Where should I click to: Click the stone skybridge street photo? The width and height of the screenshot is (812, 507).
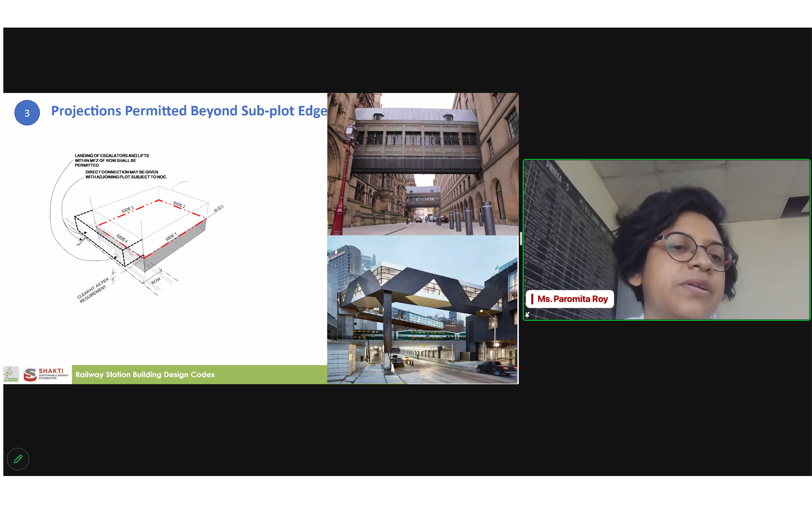coord(423,164)
